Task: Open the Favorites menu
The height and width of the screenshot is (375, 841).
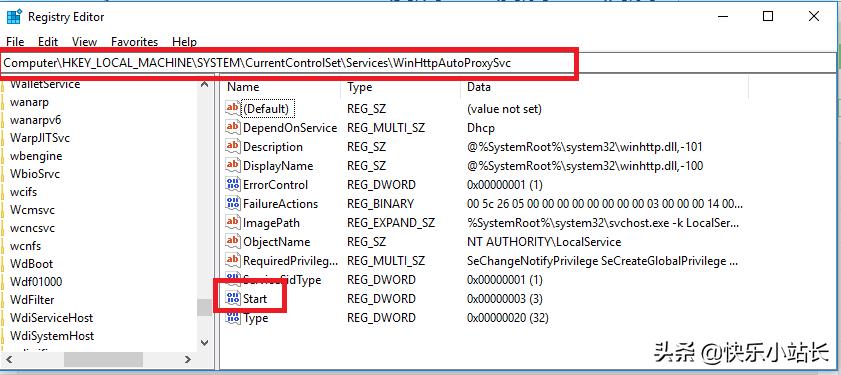Action: [x=135, y=41]
